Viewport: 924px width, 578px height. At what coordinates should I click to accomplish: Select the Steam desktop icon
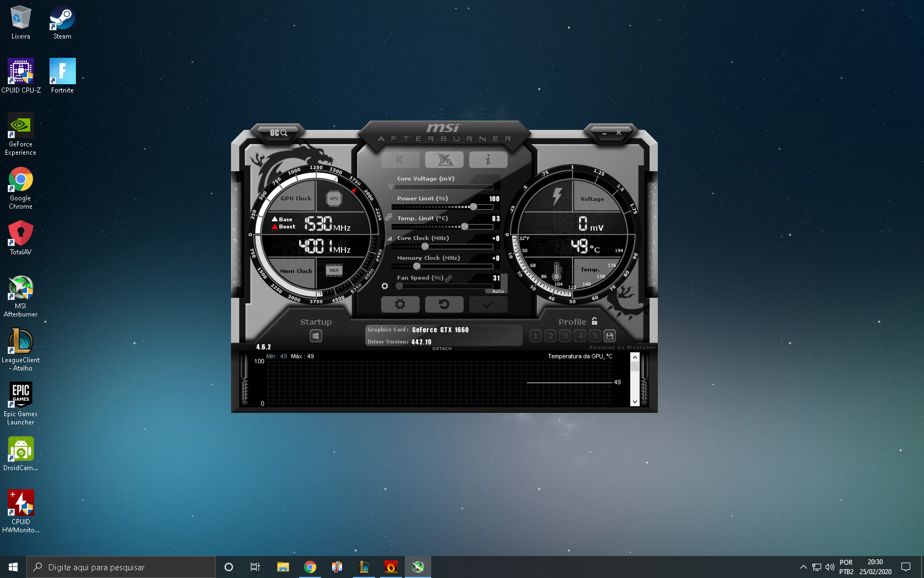62,23
